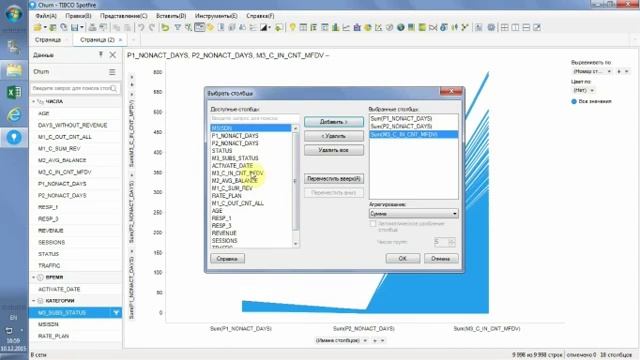The image size is (640, 360).
Task: Click the Print icon in the toolbar
Action: click(x=93, y=27)
